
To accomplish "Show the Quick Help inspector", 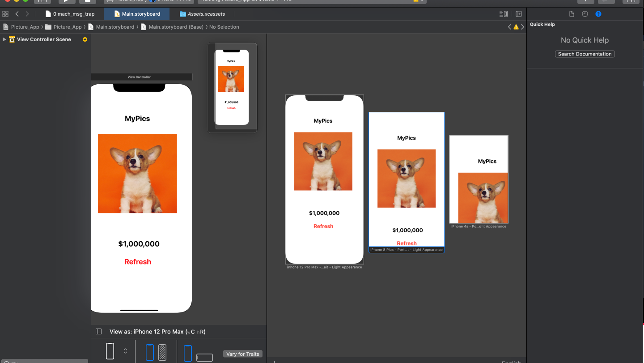I will coord(598,14).
